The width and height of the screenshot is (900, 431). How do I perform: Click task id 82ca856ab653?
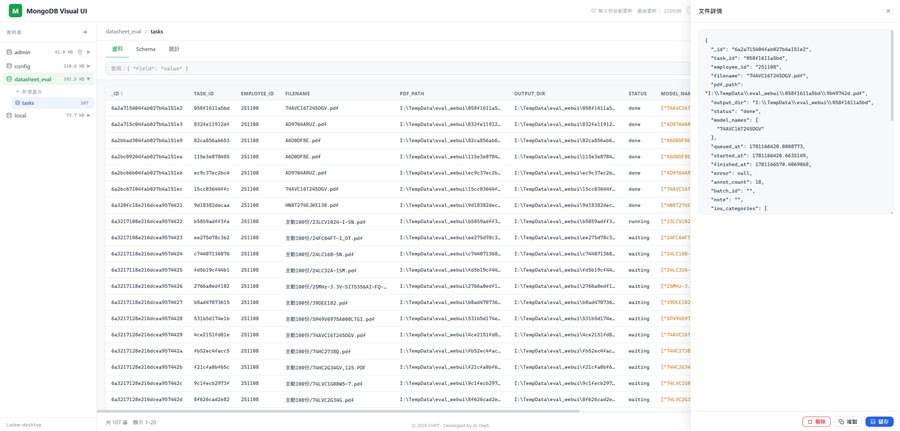click(211, 140)
